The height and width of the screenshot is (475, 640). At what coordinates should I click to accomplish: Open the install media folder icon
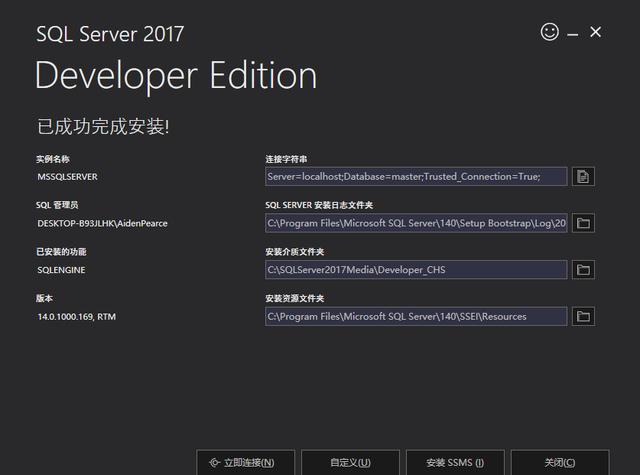[x=583, y=270]
